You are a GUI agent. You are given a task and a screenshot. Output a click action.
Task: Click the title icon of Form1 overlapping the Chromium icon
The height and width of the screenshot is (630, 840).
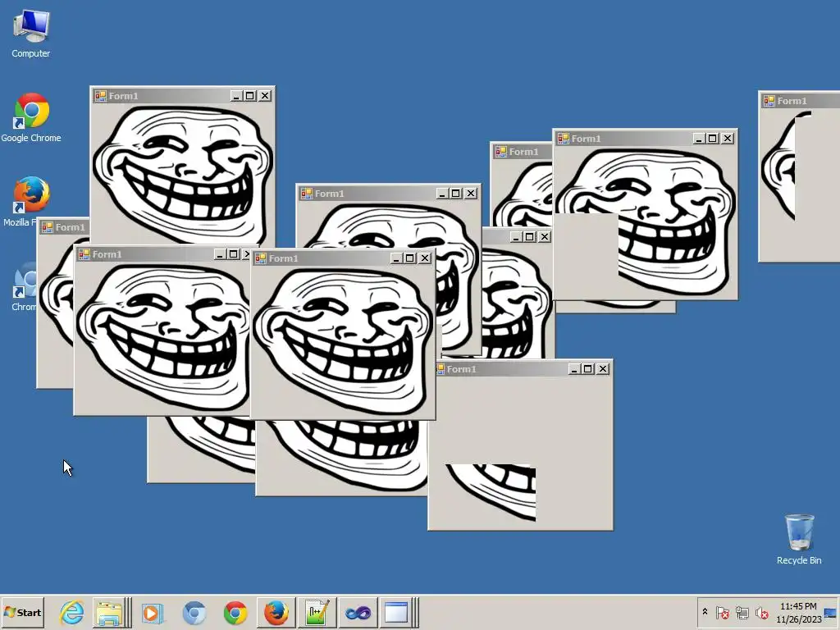click(84, 254)
